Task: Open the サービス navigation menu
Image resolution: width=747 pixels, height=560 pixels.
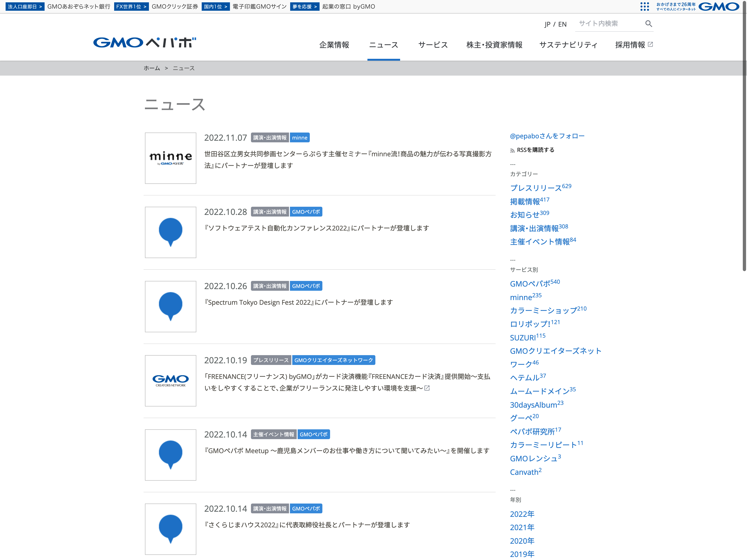Action: 433,45
